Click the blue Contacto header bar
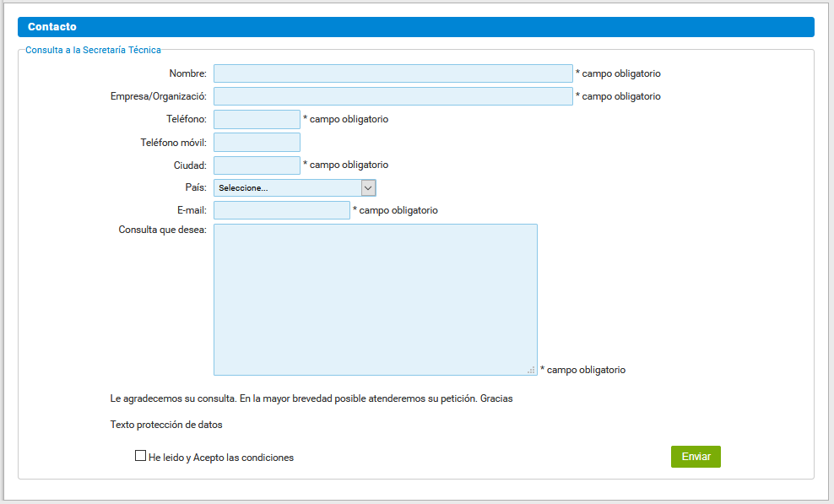 point(415,27)
